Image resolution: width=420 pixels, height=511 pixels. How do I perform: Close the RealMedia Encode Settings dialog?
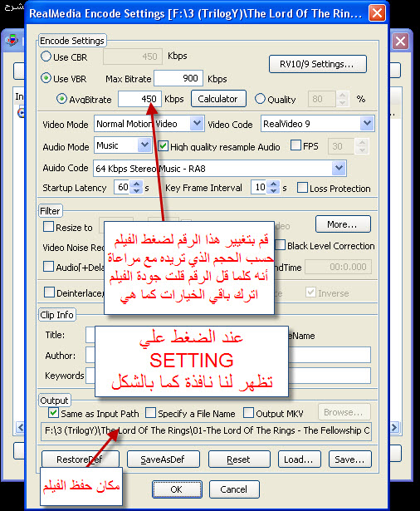coord(377,13)
